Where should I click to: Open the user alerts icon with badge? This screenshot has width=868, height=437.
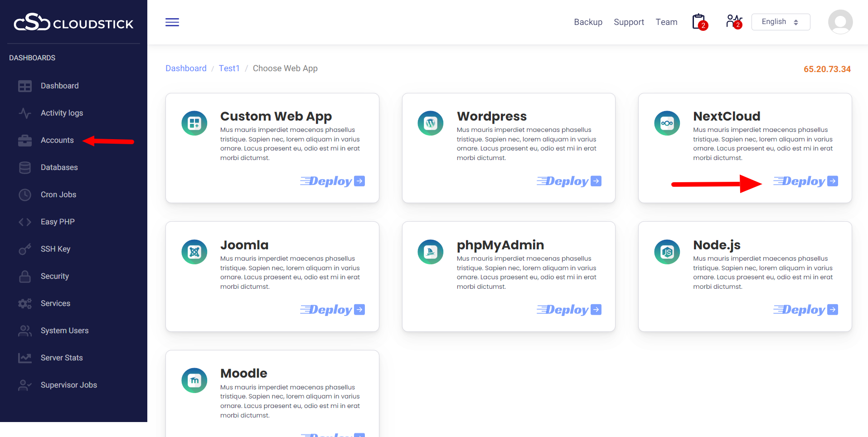(733, 22)
